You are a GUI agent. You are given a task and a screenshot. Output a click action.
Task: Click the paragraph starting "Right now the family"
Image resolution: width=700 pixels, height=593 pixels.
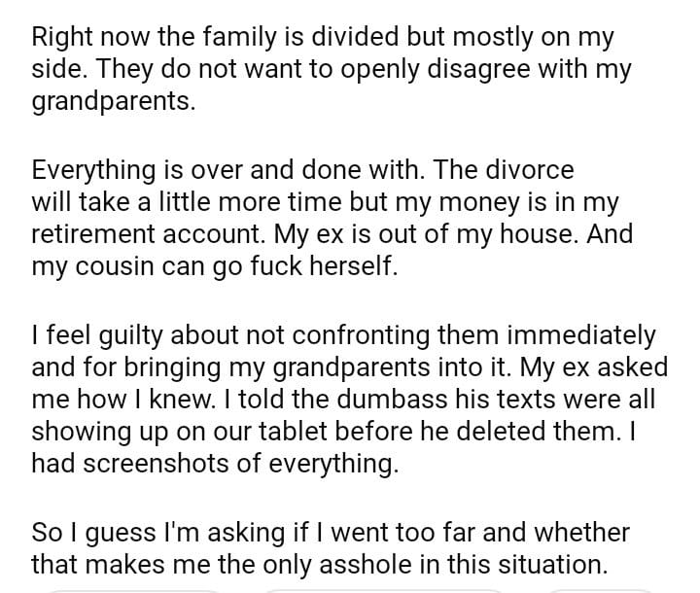point(331,69)
